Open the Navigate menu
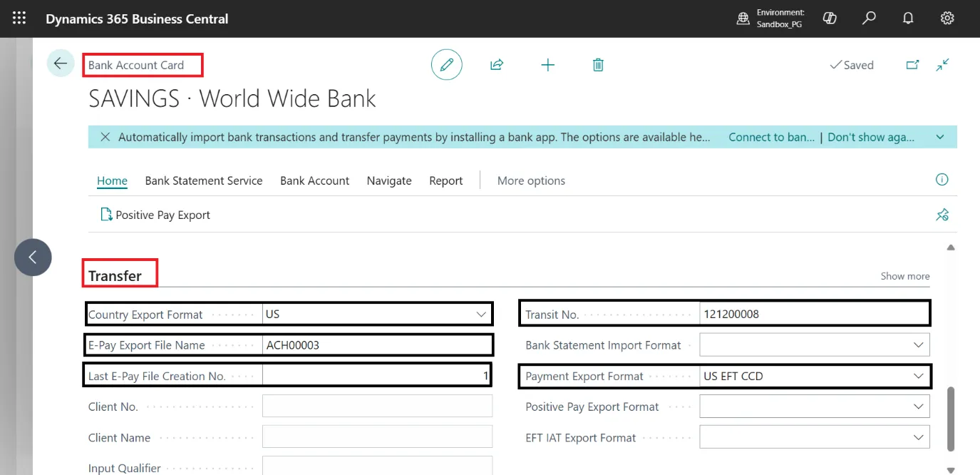The image size is (980, 475). 389,180
